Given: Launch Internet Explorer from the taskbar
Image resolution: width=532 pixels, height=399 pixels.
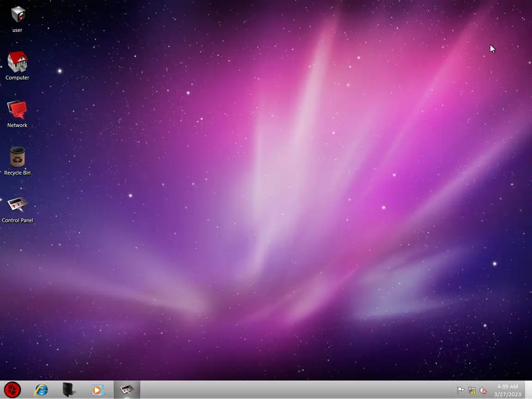Looking at the screenshot, I should tap(42, 389).
